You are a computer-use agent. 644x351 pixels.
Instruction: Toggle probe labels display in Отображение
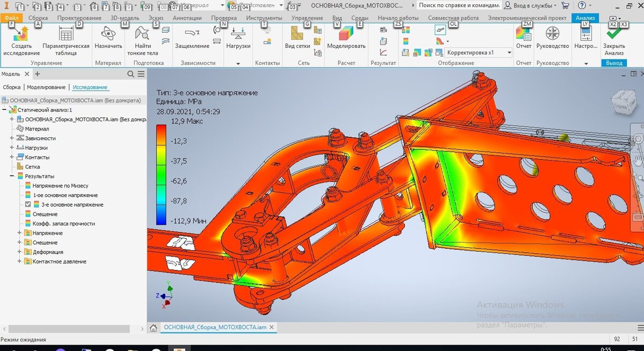[x=405, y=53]
